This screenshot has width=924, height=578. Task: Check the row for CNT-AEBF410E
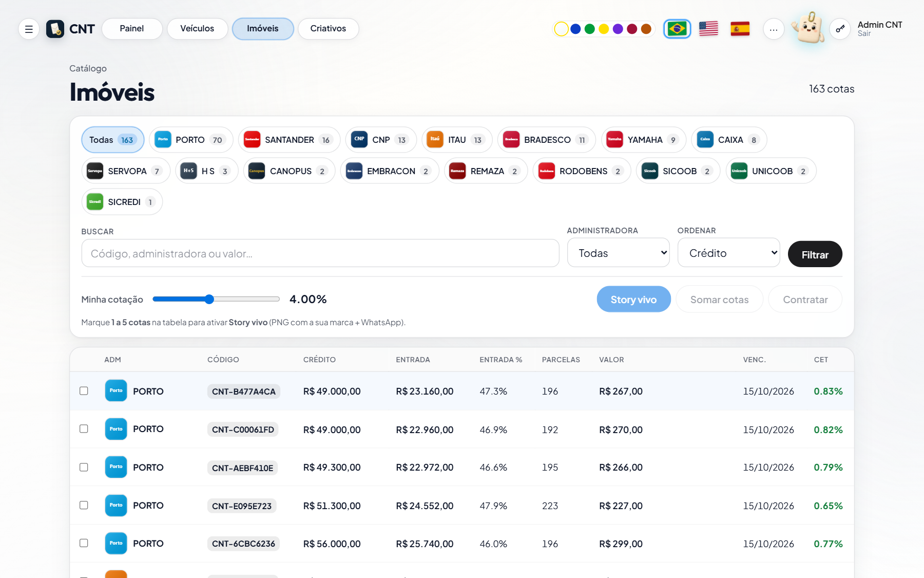(x=84, y=468)
